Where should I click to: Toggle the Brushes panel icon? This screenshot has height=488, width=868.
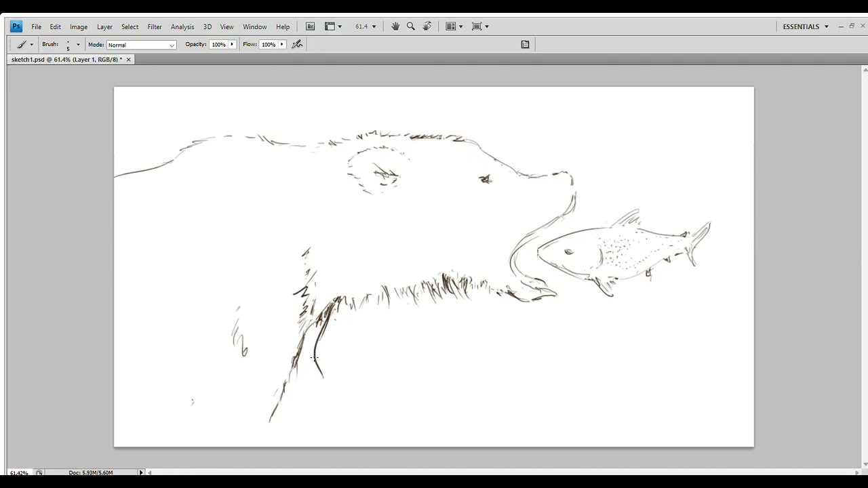(x=525, y=45)
